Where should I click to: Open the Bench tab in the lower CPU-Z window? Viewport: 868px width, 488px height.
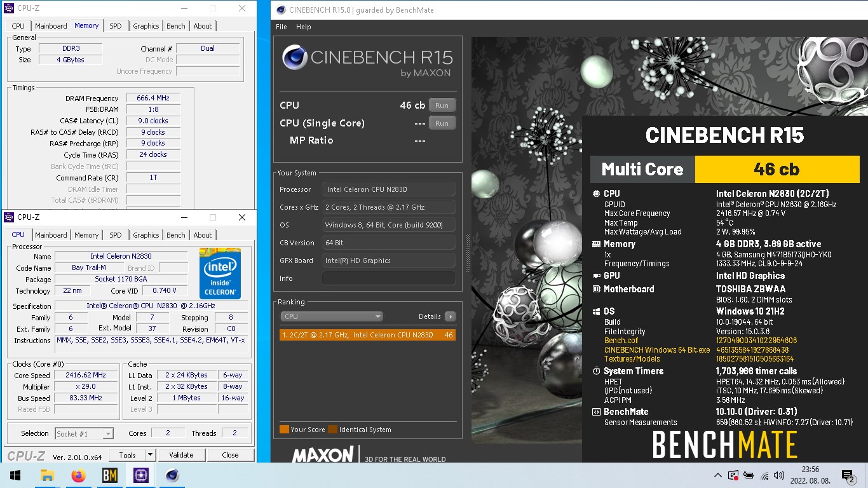pyautogui.click(x=176, y=235)
